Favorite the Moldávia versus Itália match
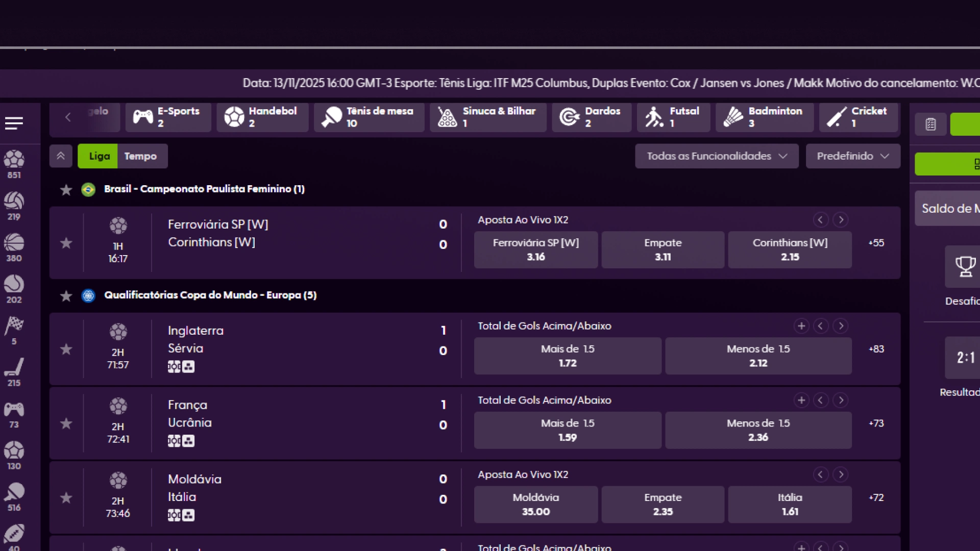Screen dimensions: 980x551 66,498
